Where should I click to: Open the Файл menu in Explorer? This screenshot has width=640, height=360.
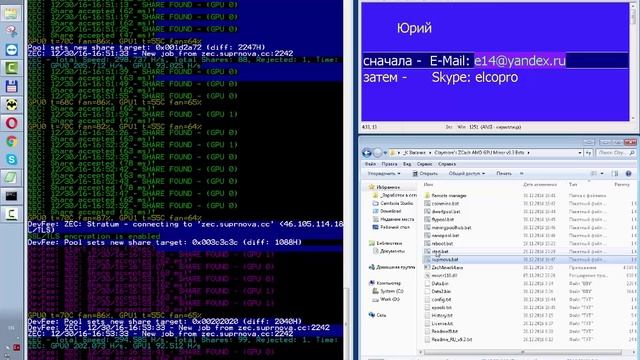click(370, 164)
